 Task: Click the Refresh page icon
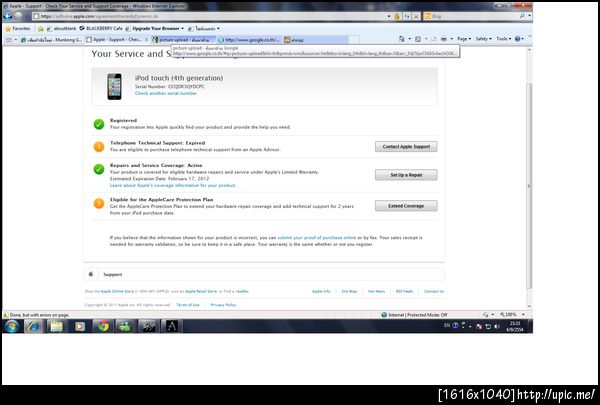407,16
